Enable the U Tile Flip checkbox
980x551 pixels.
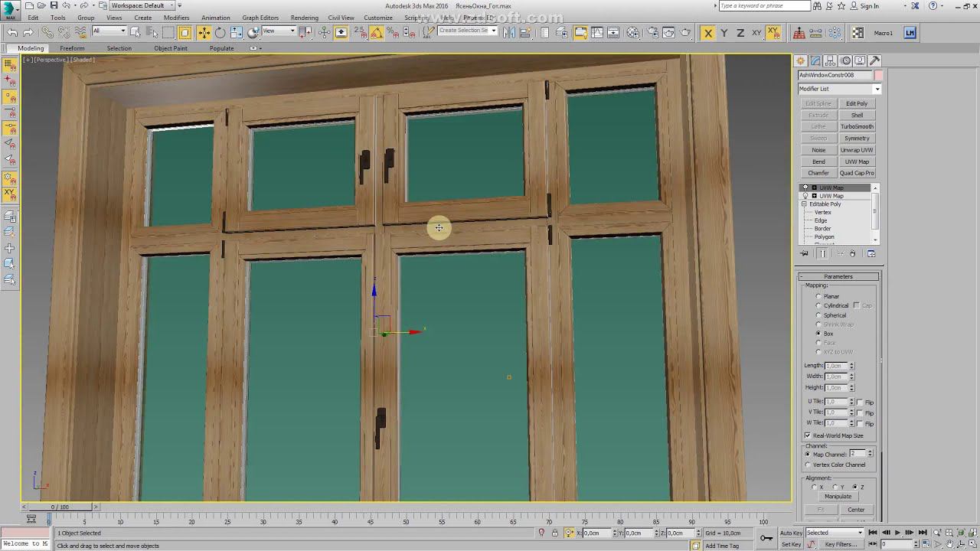[860, 402]
